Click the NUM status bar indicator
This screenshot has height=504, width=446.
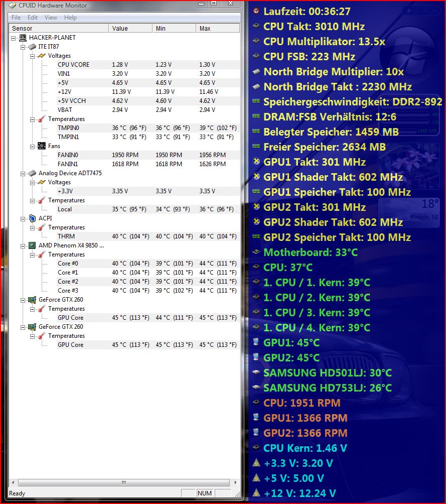point(205,493)
